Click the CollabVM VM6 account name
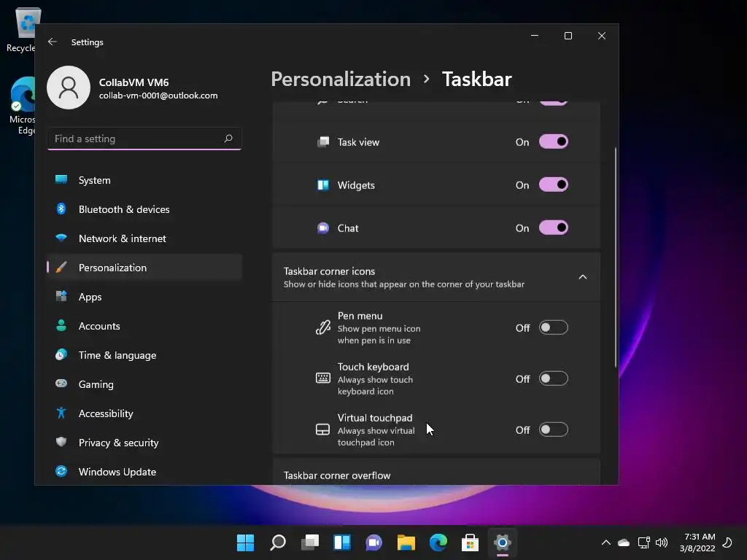747x560 pixels. 134,82
